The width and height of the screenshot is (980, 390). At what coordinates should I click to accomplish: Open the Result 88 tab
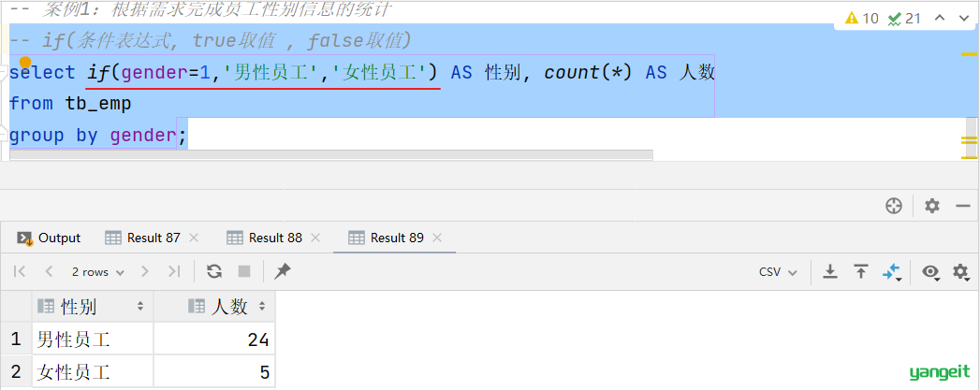pos(264,238)
